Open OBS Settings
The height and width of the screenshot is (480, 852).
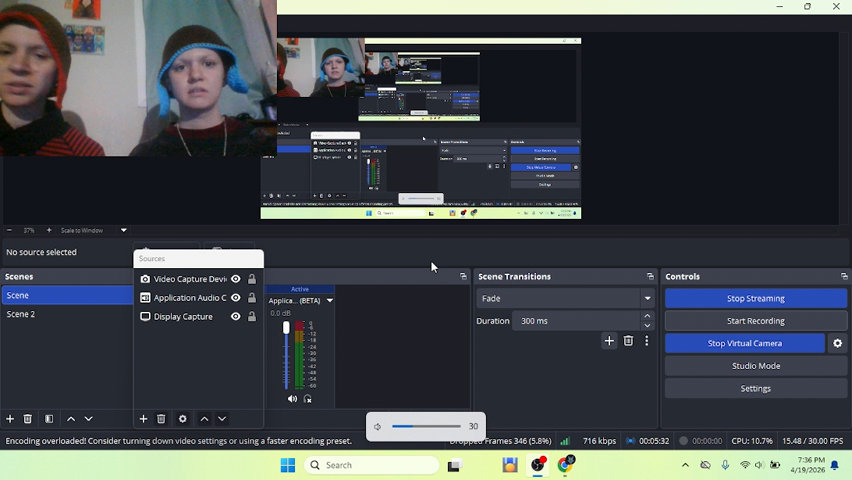pos(756,389)
